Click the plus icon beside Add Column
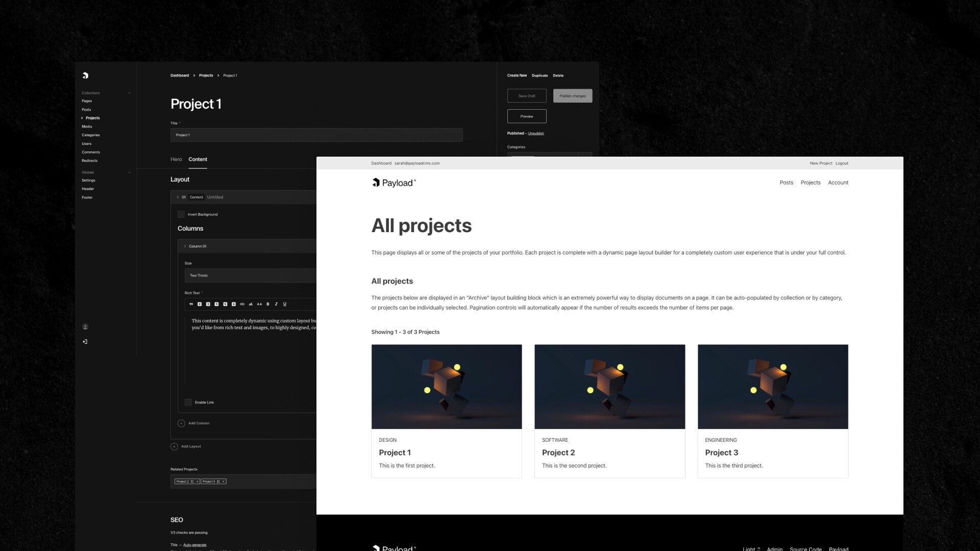 pyautogui.click(x=181, y=423)
